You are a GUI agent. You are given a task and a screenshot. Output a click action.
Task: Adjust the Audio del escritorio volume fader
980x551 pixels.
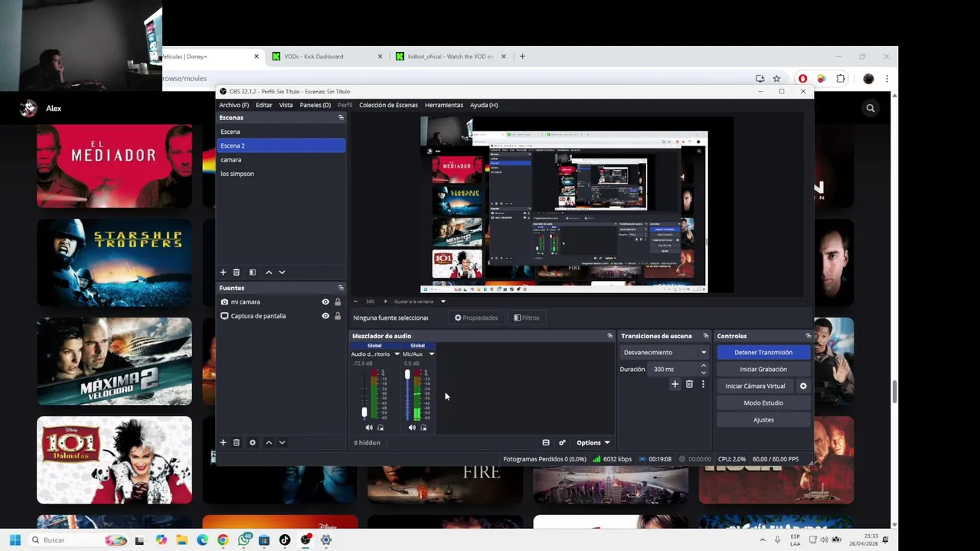(x=364, y=412)
